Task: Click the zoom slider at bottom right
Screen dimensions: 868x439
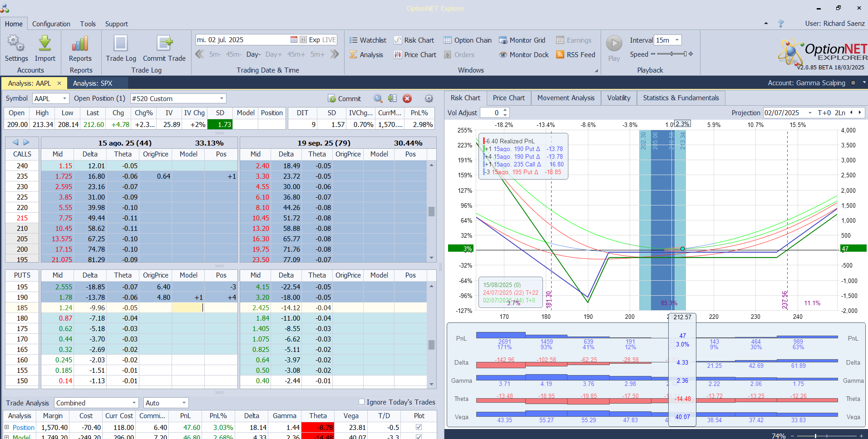Action: (x=826, y=436)
